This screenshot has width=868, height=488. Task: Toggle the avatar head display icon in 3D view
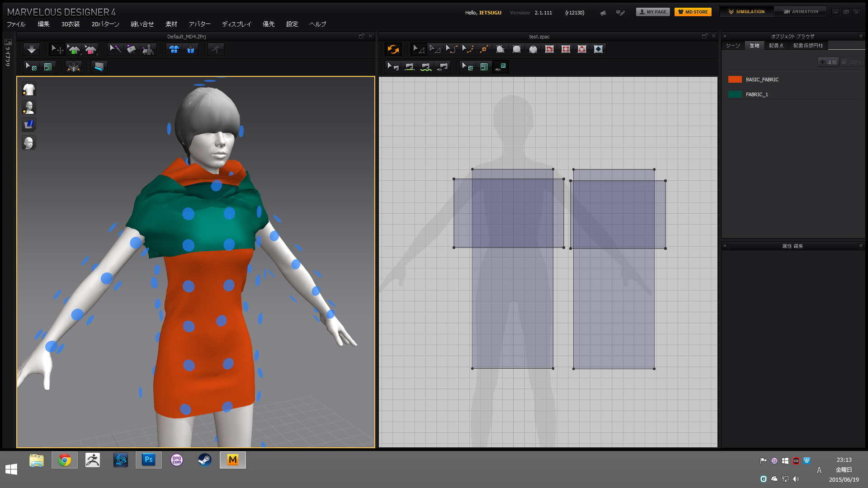pos(29,143)
